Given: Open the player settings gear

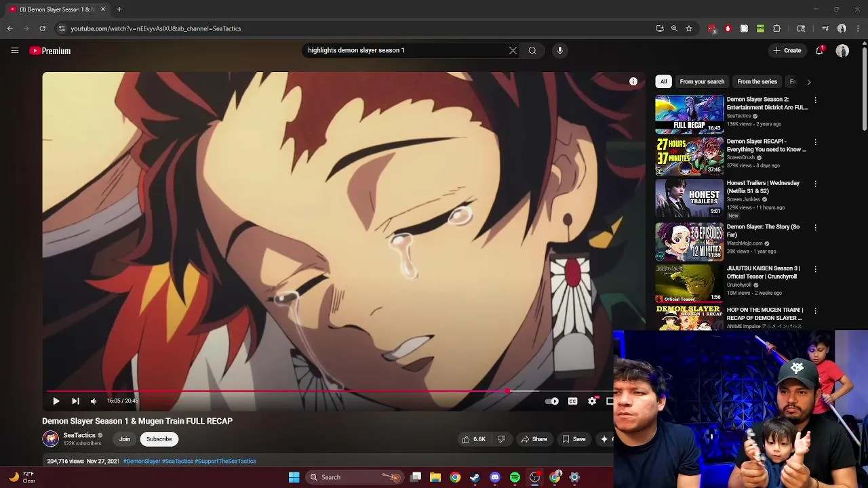Looking at the screenshot, I should pyautogui.click(x=592, y=401).
